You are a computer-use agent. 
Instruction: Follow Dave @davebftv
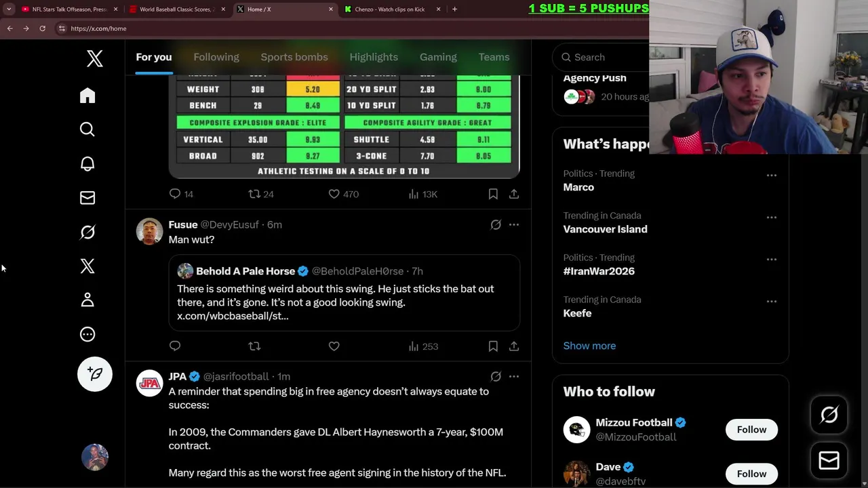751,474
